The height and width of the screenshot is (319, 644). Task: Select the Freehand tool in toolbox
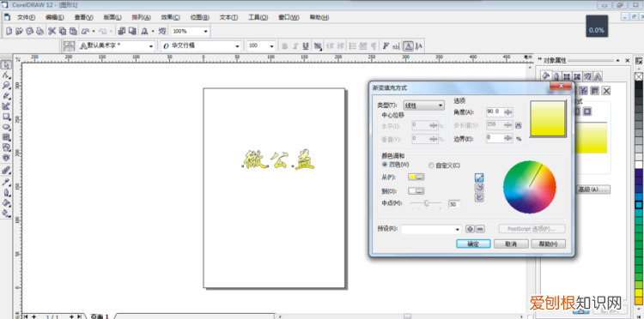coord(6,96)
